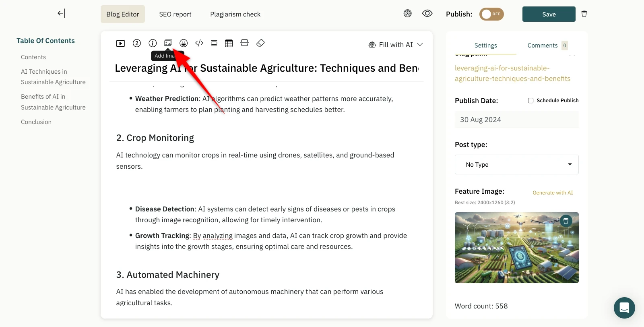This screenshot has height=327, width=644.
Task: Click the 2. Crop Monitoring heading
Action: (x=155, y=138)
